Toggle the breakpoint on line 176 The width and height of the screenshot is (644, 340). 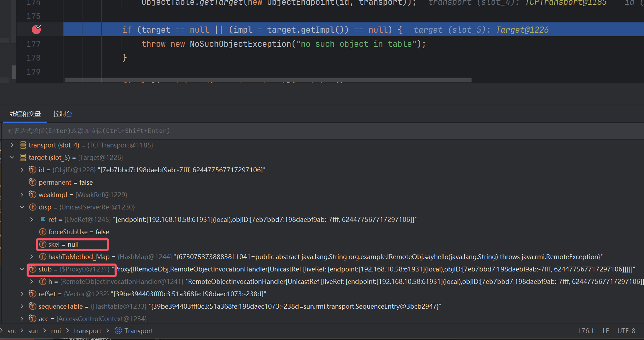[36, 30]
